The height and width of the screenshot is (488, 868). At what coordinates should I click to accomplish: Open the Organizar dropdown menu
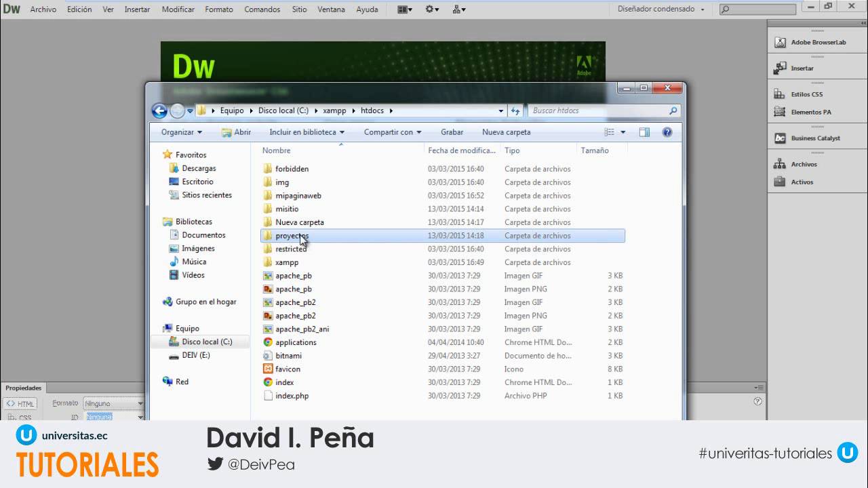pyautogui.click(x=182, y=132)
